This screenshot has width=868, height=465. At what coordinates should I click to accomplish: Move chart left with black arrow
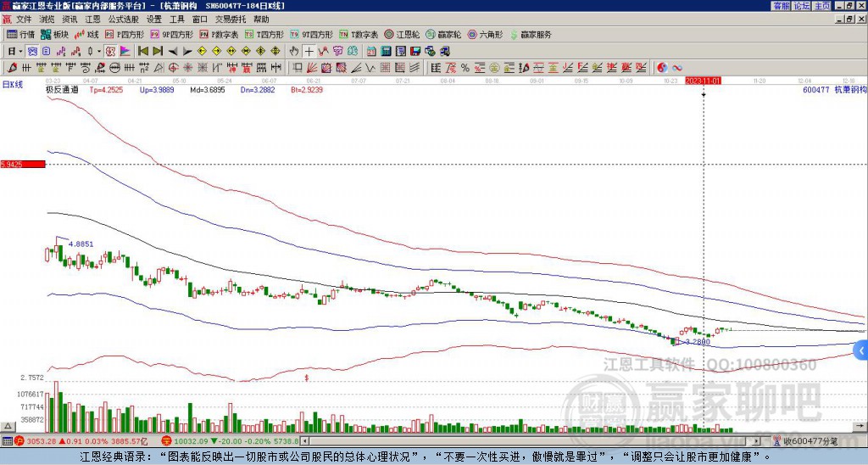click(173, 52)
